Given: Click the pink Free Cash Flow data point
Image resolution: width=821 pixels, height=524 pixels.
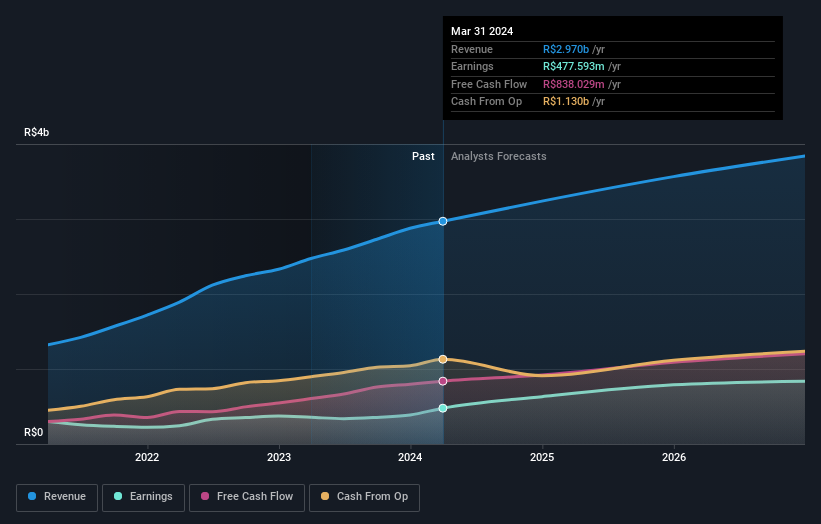Looking at the screenshot, I should coord(443,381).
